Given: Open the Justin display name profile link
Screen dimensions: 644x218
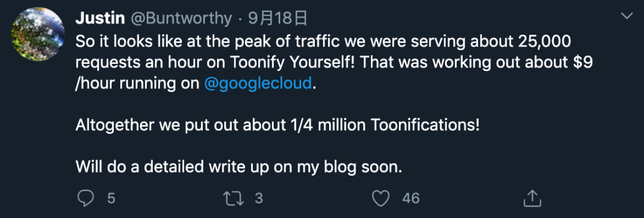Looking at the screenshot, I should 100,18.
